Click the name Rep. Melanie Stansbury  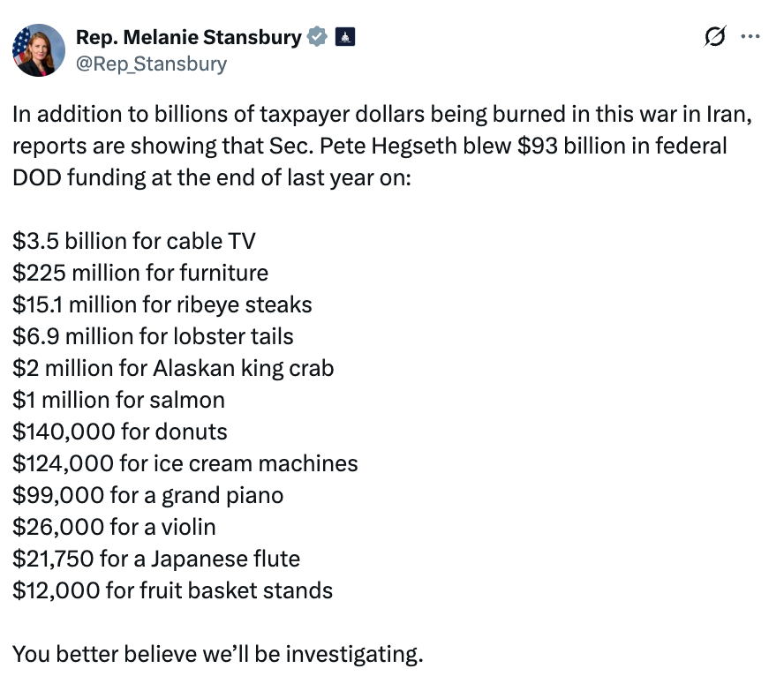[189, 37]
